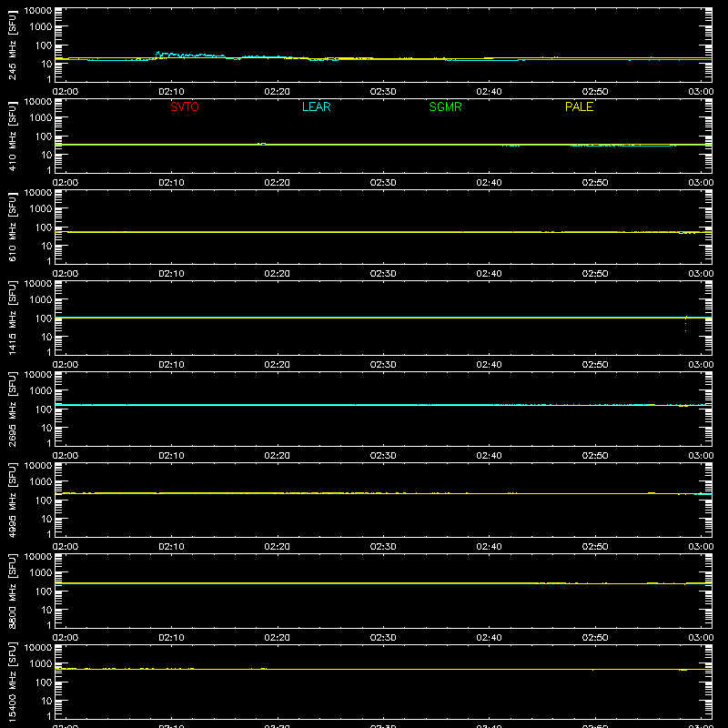This screenshot has height=728, width=728.
Task: Click the 02:00 time label under the 8800 MHz plot
Action: 66,638
